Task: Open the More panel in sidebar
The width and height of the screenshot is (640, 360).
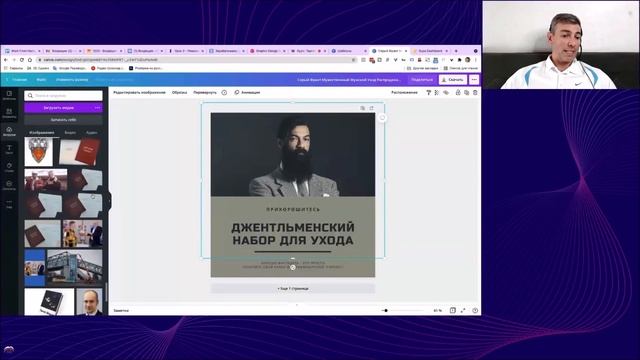Action: tap(9, 204)
